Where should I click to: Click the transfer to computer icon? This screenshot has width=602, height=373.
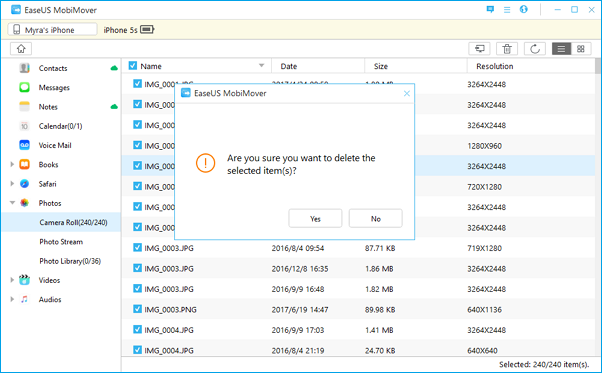pyautogui.click(x=479, y=49)
